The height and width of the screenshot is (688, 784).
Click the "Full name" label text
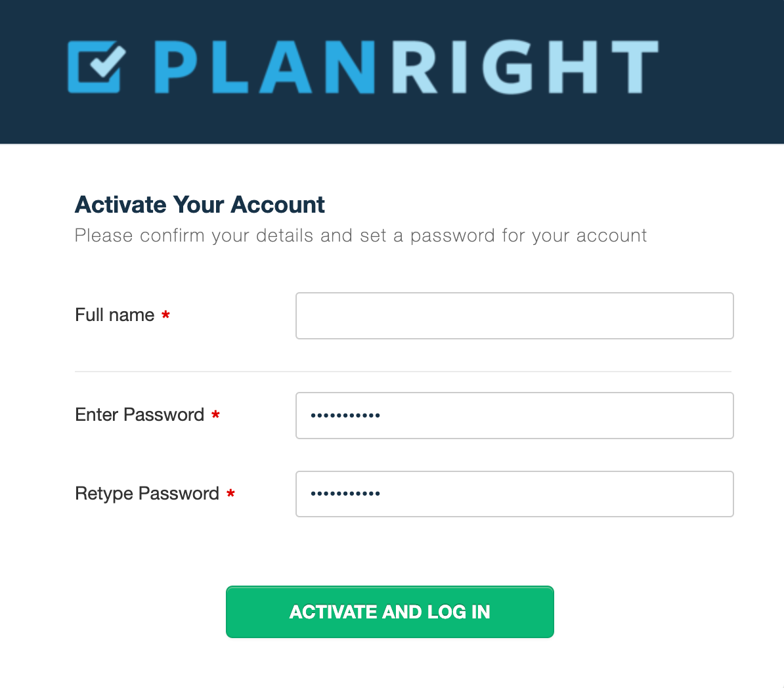click(x=115, y=315)
